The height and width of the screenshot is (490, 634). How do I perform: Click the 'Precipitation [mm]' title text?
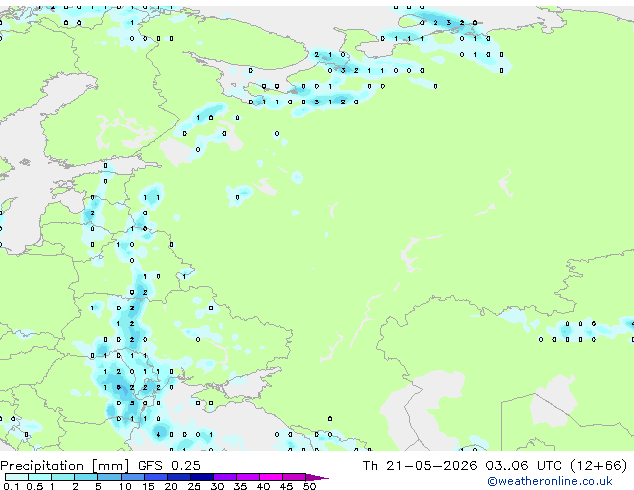(65, 466)
